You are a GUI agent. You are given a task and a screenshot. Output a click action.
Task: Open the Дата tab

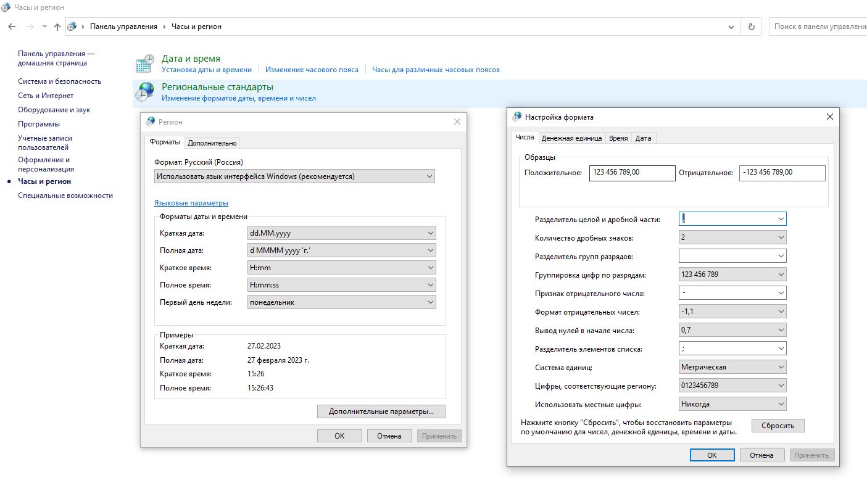tap(643, 138)
